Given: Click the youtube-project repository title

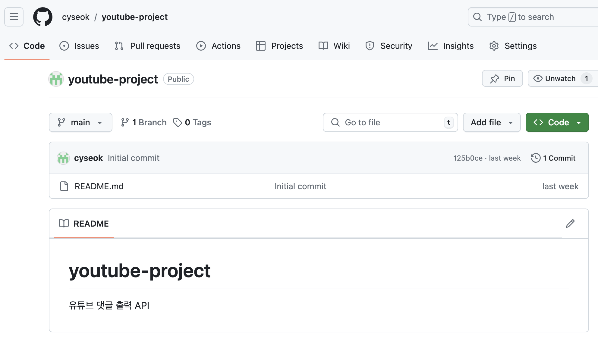Looking at the screenshot, I should tap(113, 79).
